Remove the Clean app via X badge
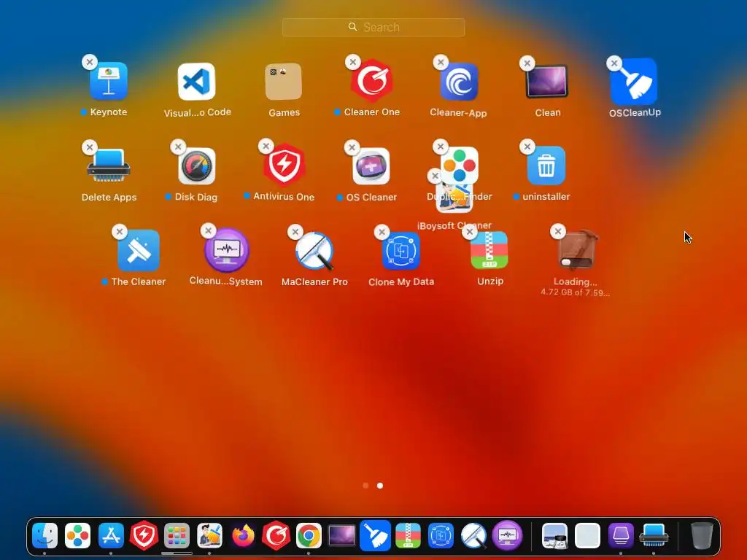The image size is (747, 560). (x=527, y=63)
